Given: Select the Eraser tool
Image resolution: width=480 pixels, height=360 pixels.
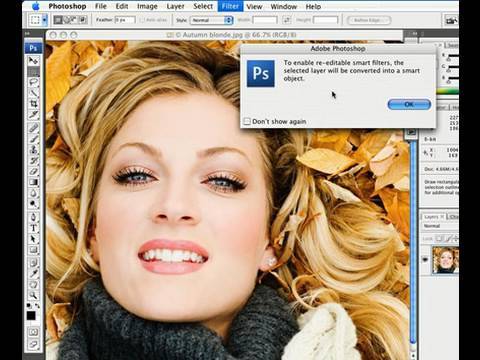Looking at the screenshot, I should 33,171.
